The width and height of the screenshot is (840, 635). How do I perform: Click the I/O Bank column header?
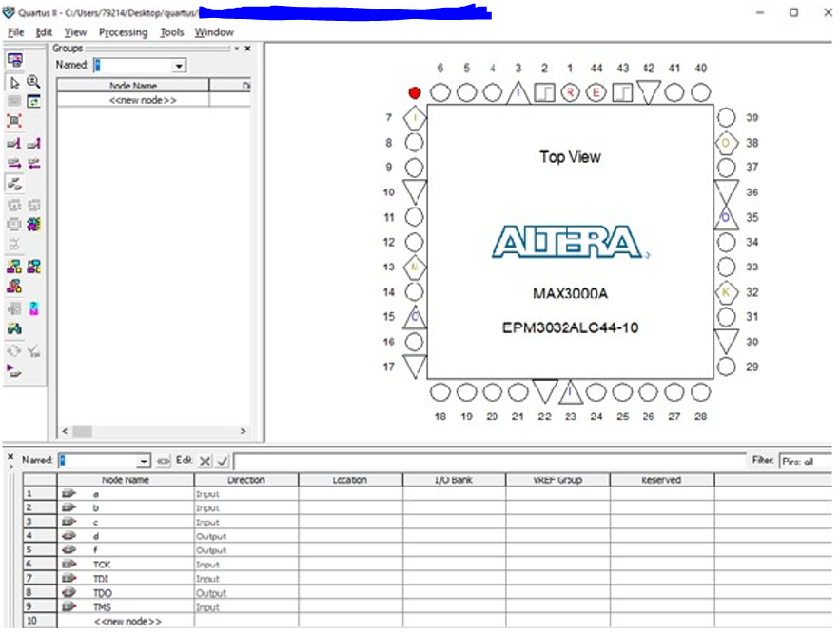point(455,480)
